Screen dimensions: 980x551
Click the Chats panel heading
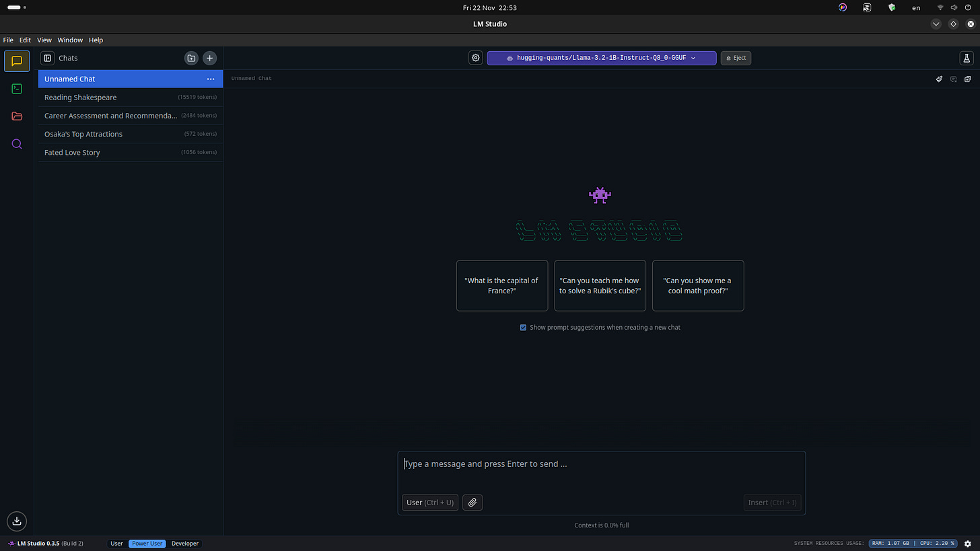[x=68, y=59]
